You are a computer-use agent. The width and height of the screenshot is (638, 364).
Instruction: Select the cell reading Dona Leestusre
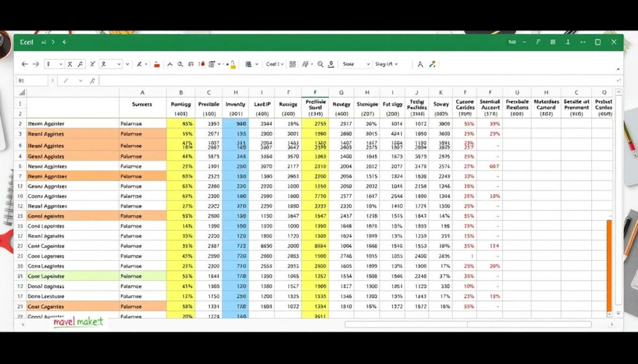pos(73,297)
